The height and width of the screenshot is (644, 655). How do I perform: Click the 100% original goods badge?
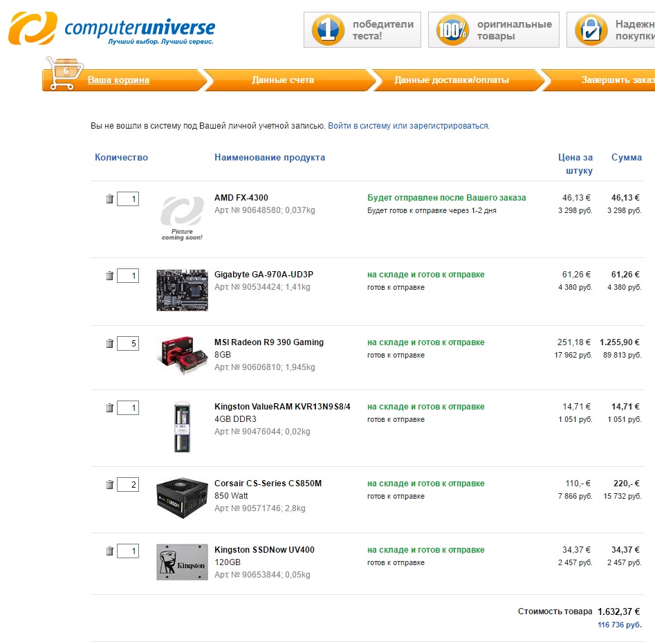493,30
